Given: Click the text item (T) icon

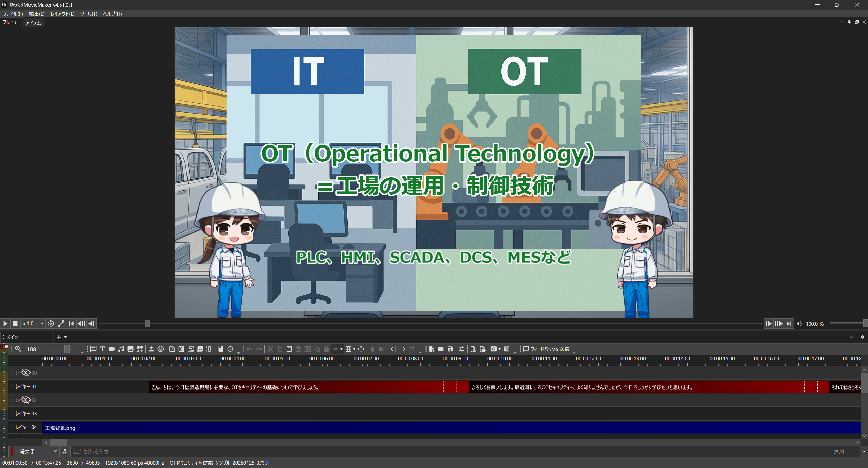Looking at the screenshot, I should tap(103, 349).
